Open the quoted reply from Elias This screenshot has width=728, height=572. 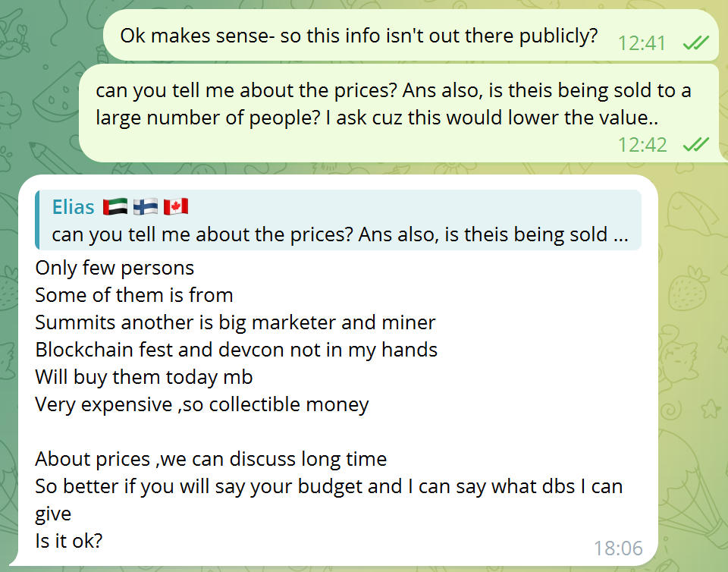coord(338,220)
